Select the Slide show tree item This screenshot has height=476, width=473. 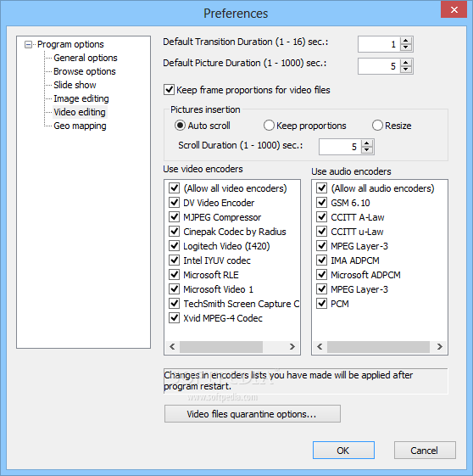click(x=75, y=85)
